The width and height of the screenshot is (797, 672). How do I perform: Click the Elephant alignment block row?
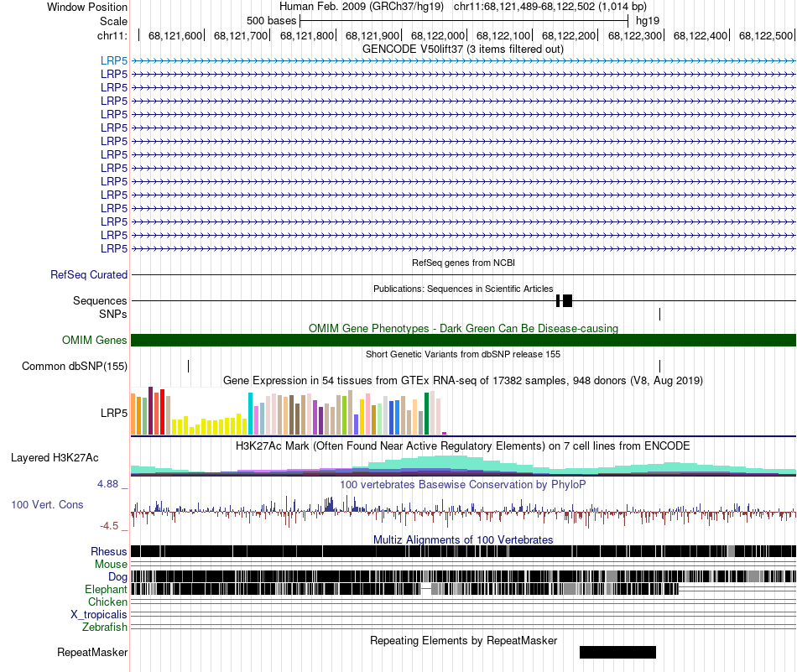click(463, 589)
